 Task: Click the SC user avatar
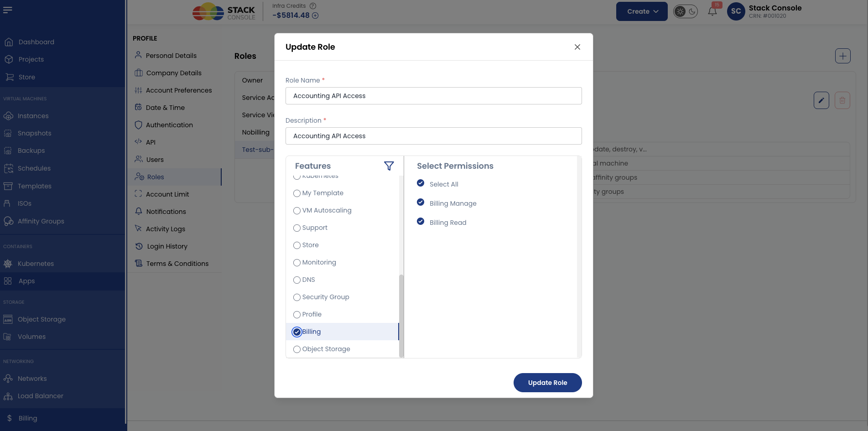(736, 11)
